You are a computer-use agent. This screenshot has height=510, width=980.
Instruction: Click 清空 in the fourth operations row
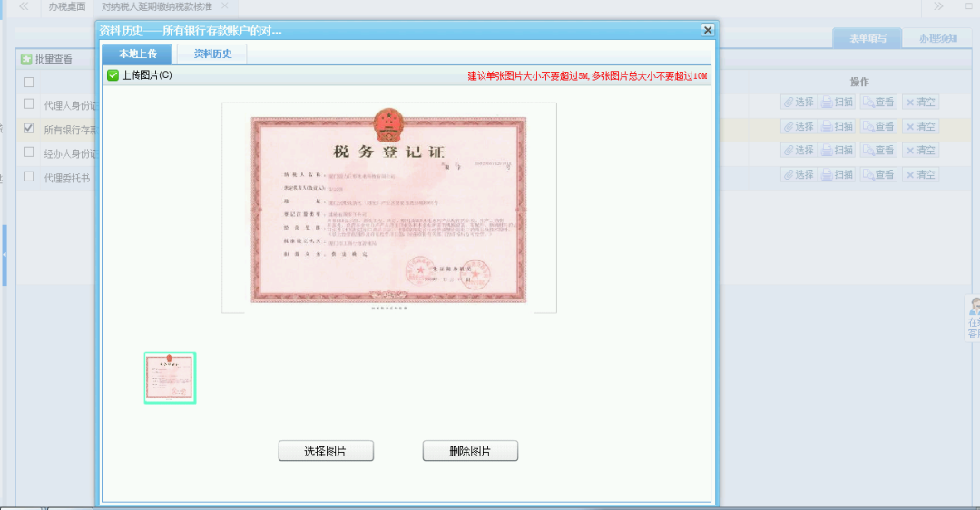tap(921, 174)
